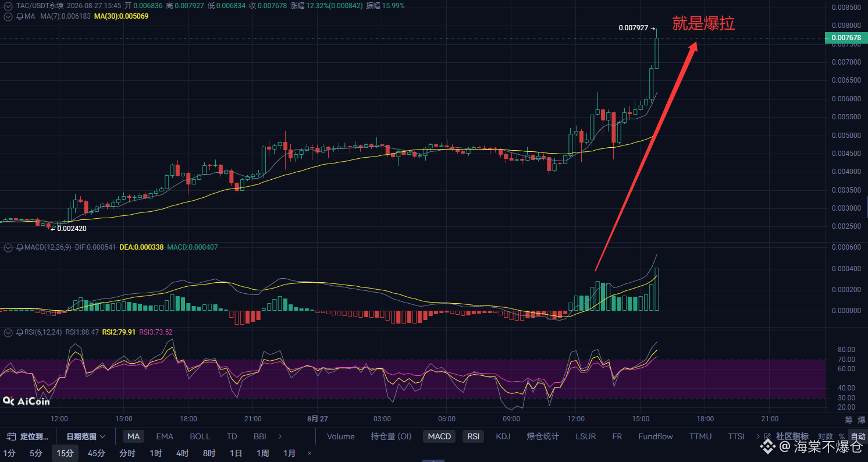The height and width of the screenshot is (462, 868).
Task: Collapse the MACD panel chevron
Action: coord(8,247)
